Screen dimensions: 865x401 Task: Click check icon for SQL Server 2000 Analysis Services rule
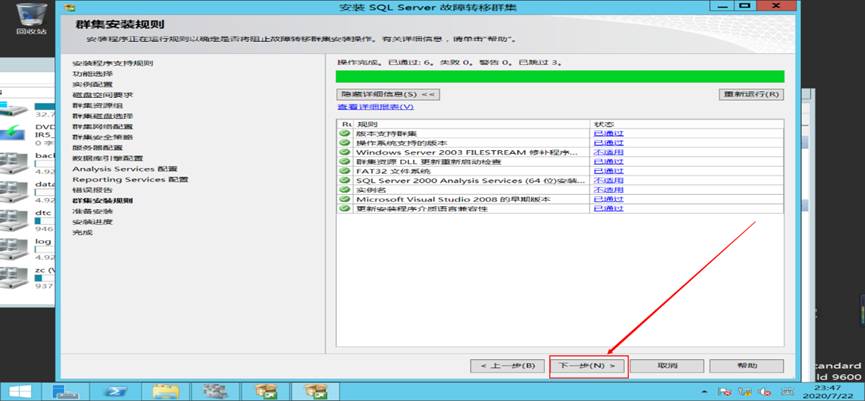click(344, 180)
